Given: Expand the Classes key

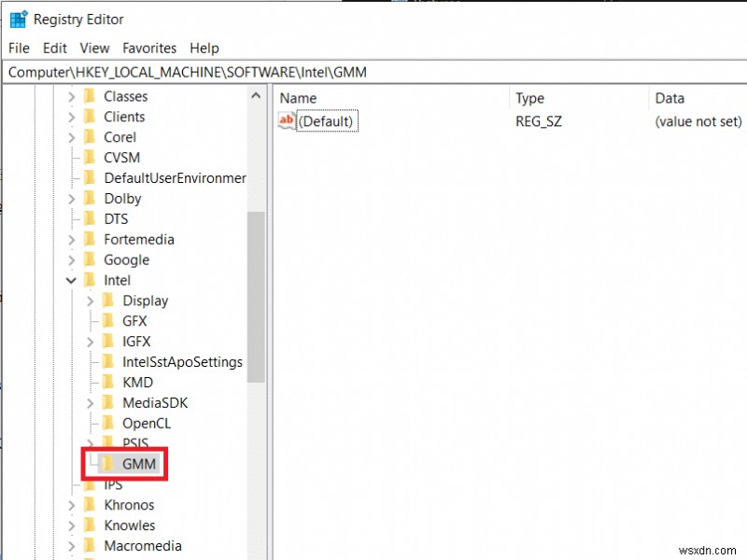Looking at the screenshot, I should coord(72,97).
